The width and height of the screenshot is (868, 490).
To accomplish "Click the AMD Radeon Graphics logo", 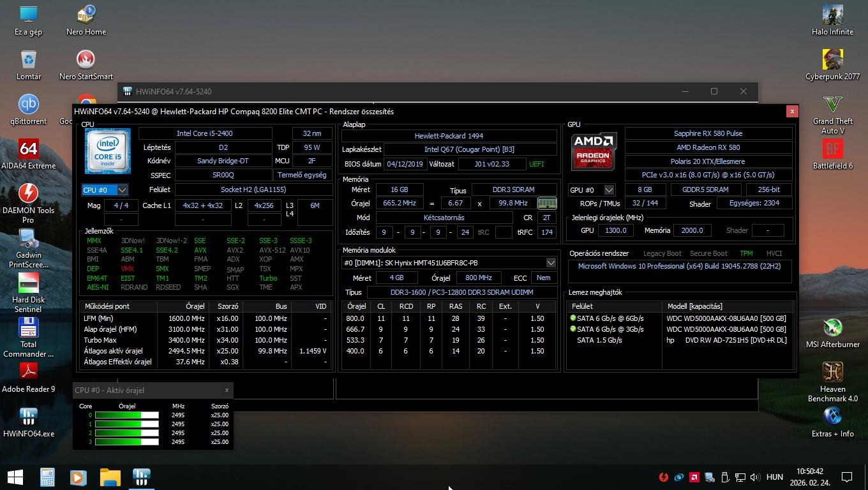I will tap(594, 151).
